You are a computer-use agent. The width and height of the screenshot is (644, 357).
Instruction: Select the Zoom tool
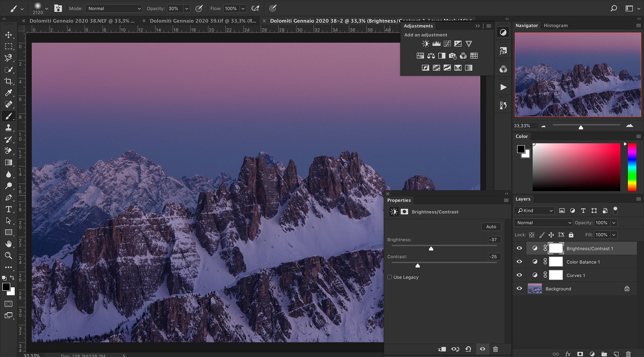(x=8, y=255)
